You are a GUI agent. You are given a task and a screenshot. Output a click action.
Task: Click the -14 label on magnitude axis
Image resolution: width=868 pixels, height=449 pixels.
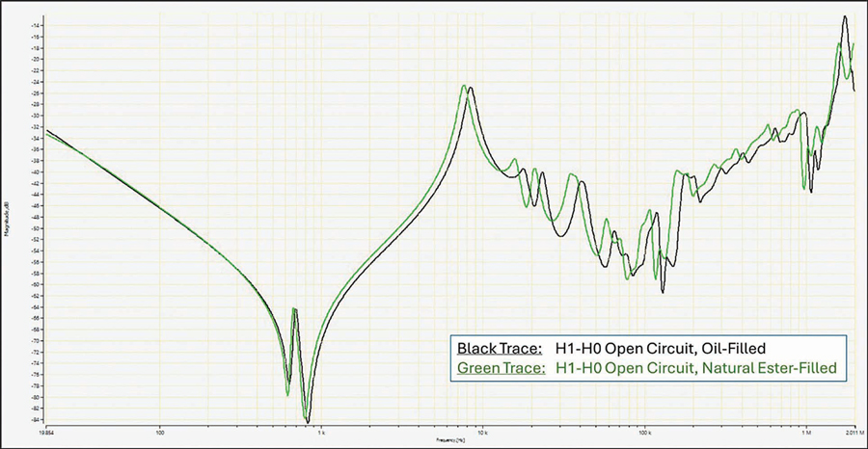pos(35,14)
